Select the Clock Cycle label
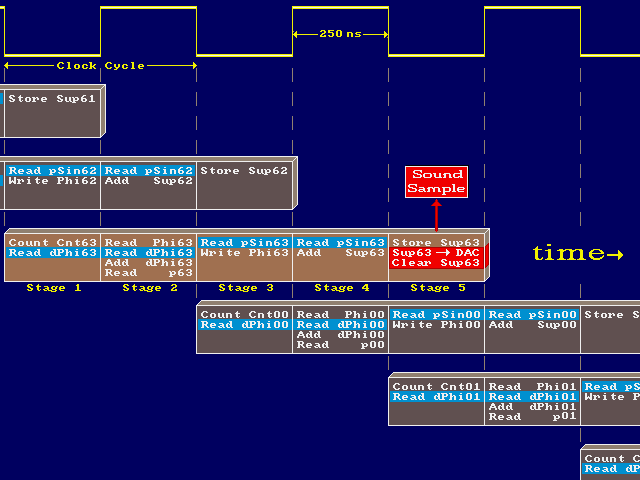 pyautogui.click(x=100, y=66)
